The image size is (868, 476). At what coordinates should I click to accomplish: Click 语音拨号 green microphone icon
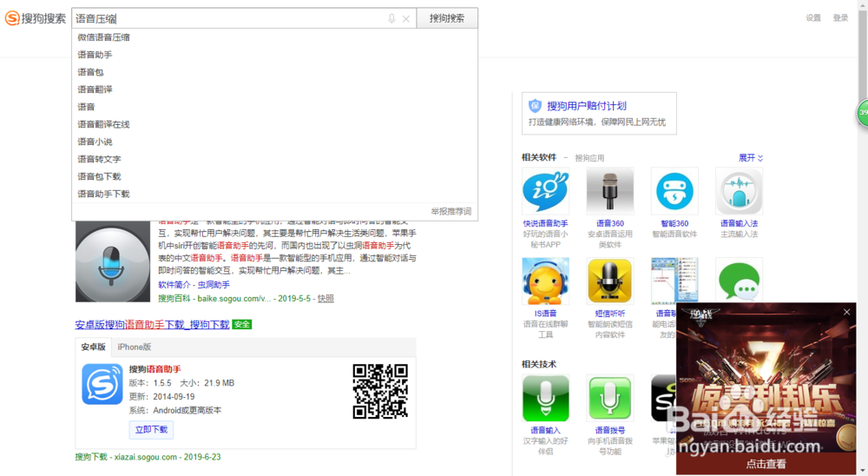point(610,398)
